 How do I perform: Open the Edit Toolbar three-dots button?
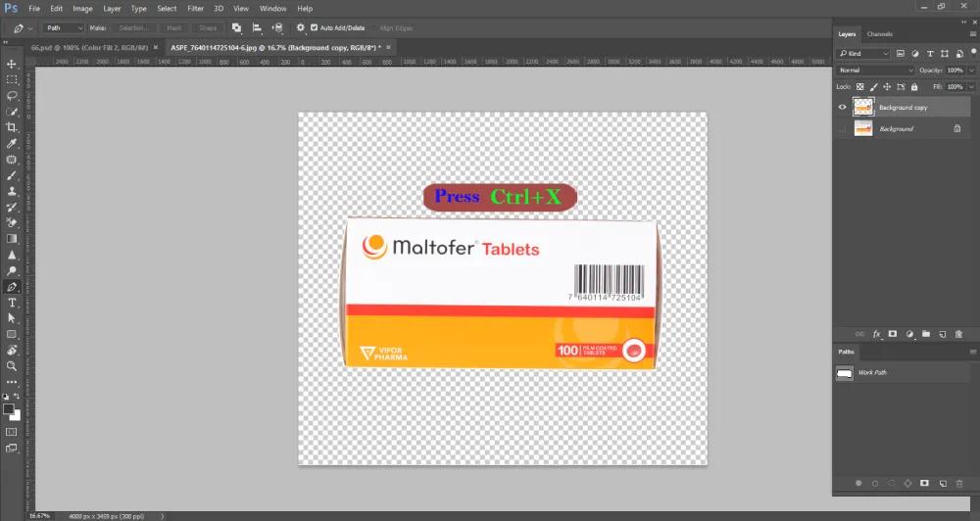(11, 382)
